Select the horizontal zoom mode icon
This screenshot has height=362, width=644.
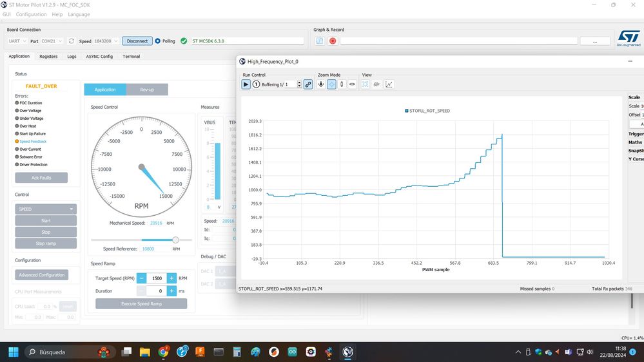[x=353, y=84]
